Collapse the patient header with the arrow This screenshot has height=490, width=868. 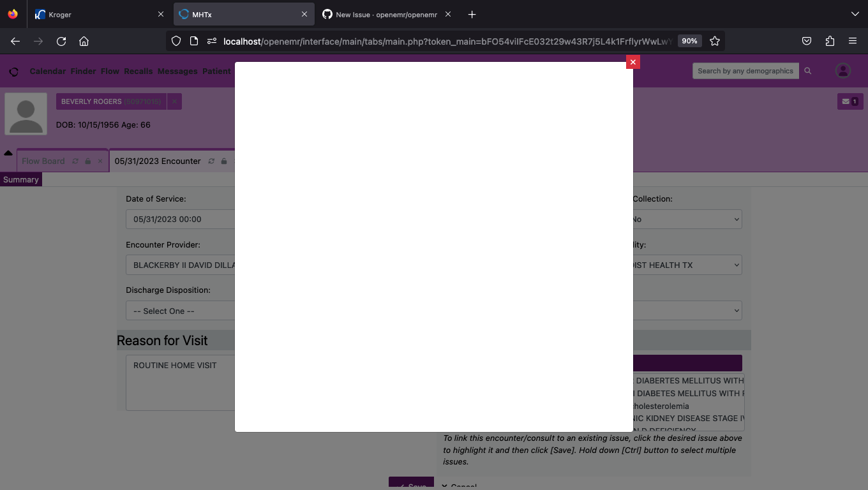point(8,152)
